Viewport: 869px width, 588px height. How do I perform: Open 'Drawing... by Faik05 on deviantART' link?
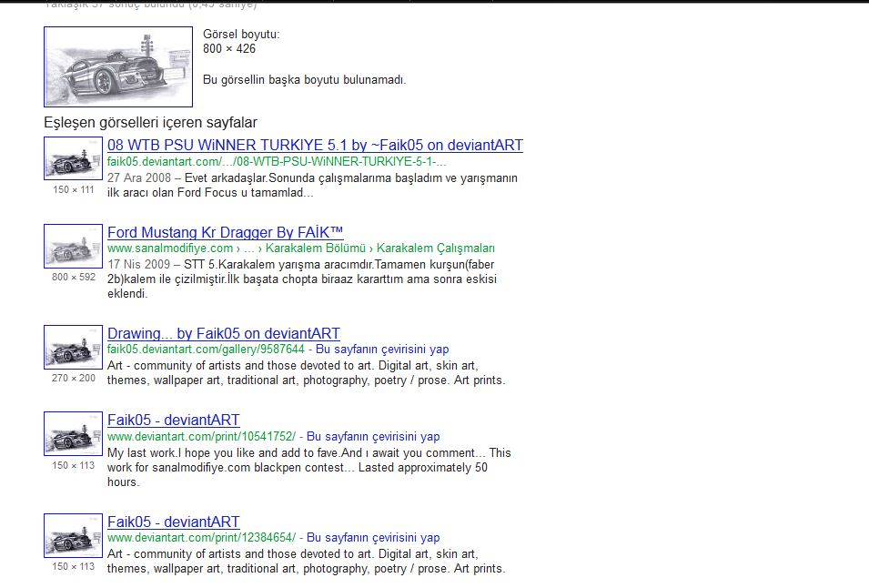coord(223,334)
